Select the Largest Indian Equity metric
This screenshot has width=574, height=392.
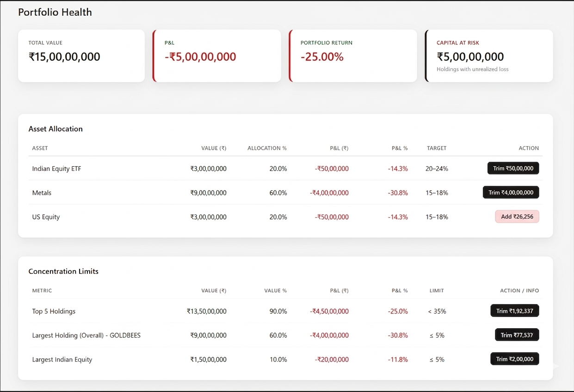pos(62,359)
